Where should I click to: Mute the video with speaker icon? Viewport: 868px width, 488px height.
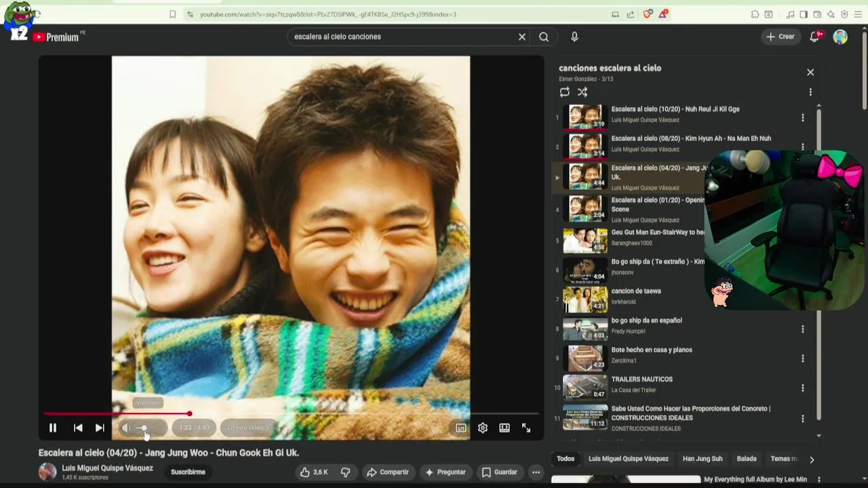126,428
